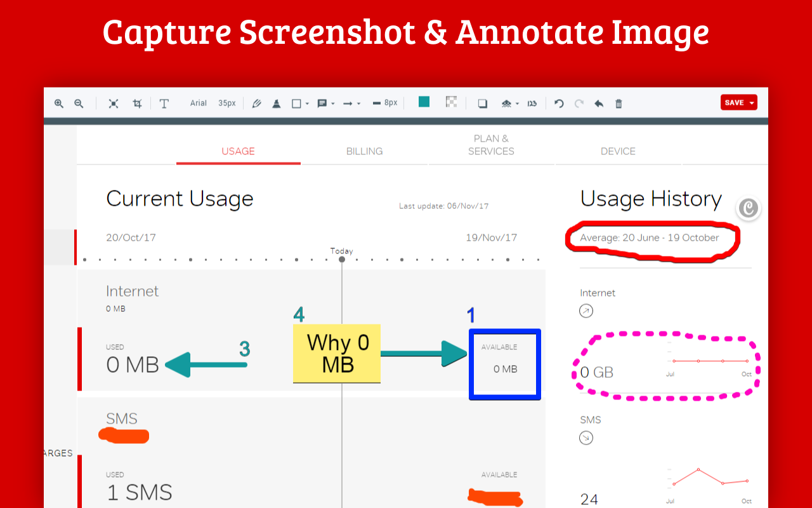Click the reply back arrow icon
The image size is (812, 508).
pos(599,104)
